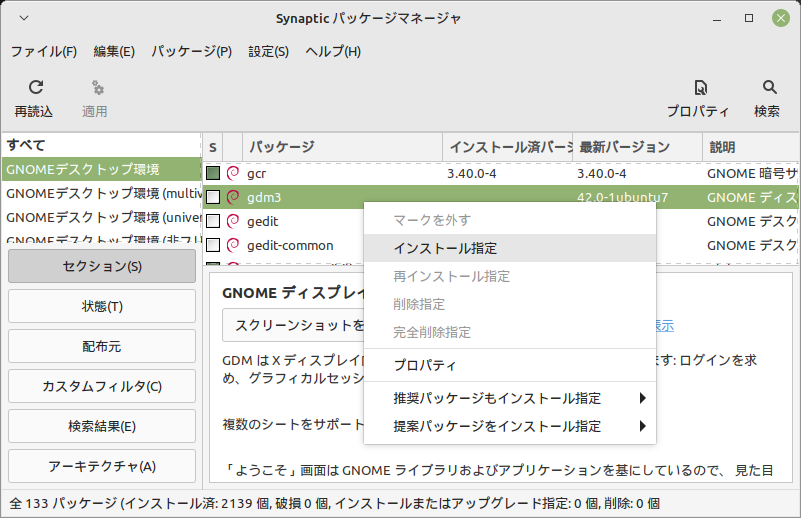Click the 再読込 reload icon
The height and width of the screenshot is (518, 801).
tap(36, 87)
